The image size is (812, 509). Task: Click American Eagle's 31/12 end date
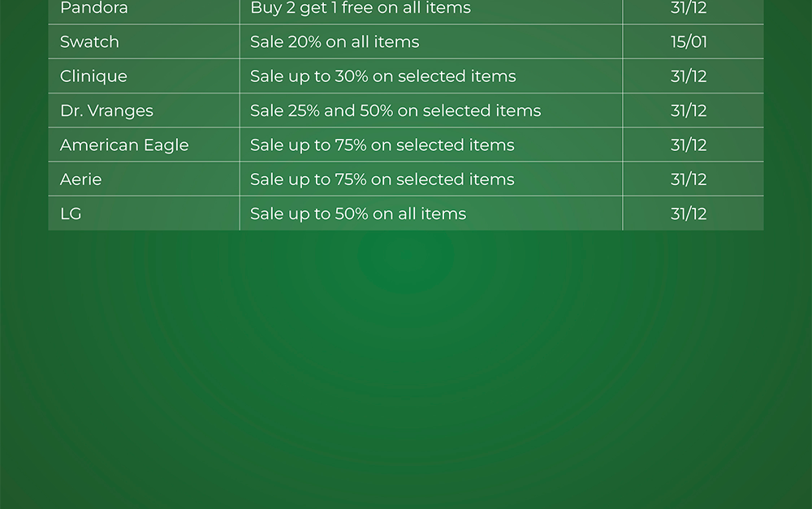tap(689, 145)
